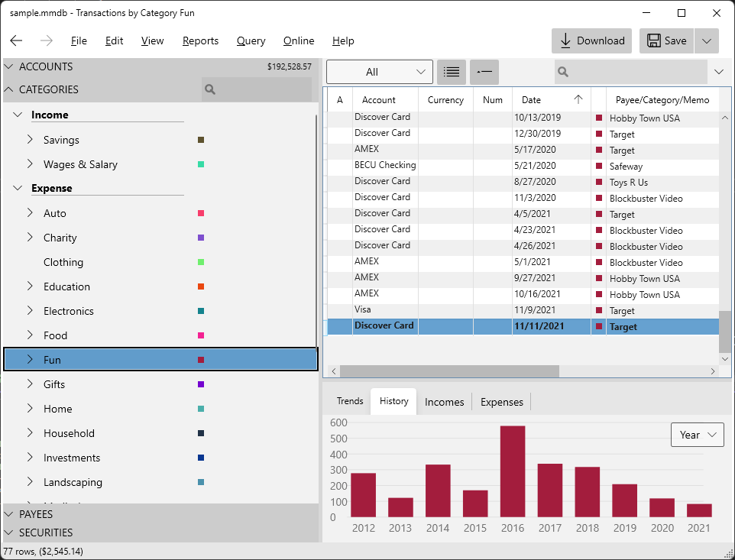Viewport: 735px width, 560px height.
Task: Open the All filter dropdown
Action: tap(379, 72)
